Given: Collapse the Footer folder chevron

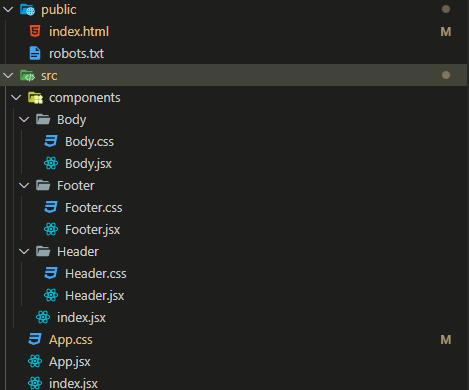Looking at the screenshot, I should pyautogui.click(x=24, y=185).
